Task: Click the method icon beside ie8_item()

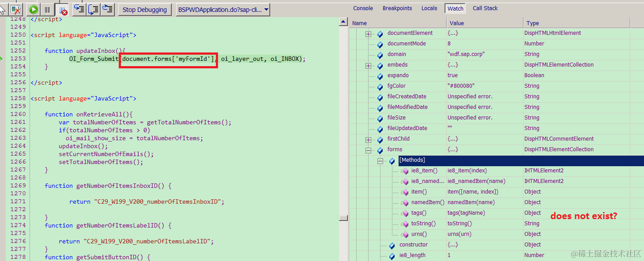Action: click(x=405, y=172)
